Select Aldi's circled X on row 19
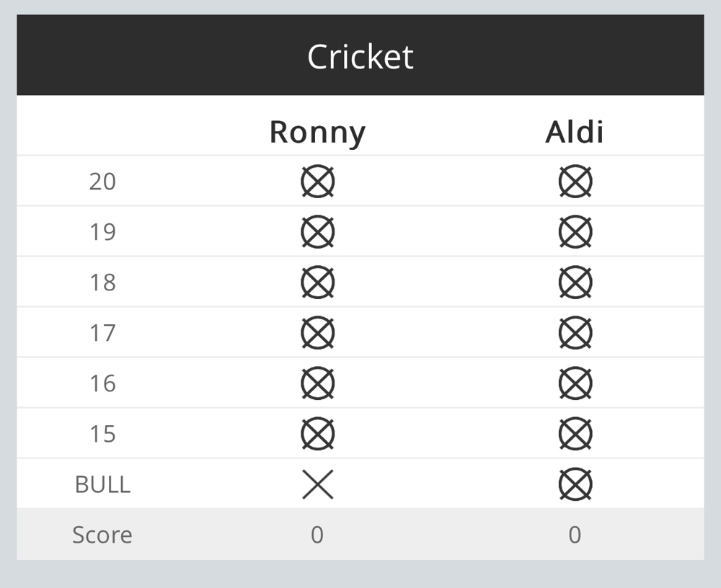Screen dimensions: 721x588 point(575,232)
